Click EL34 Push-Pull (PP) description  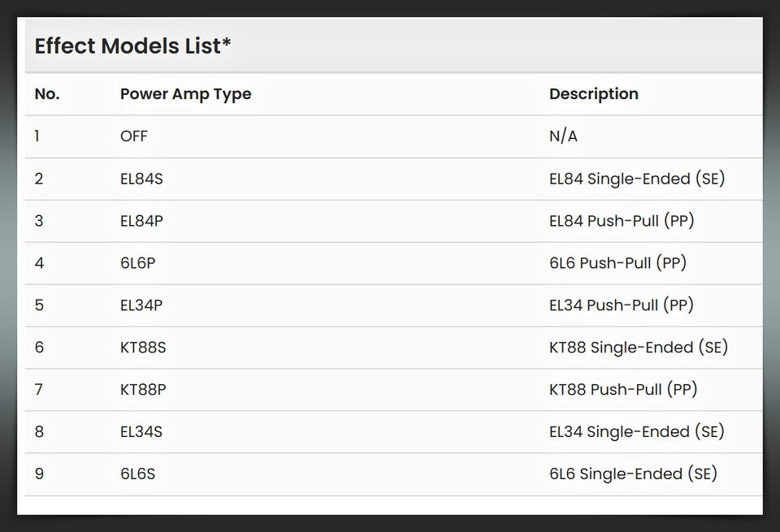point(622,305)
